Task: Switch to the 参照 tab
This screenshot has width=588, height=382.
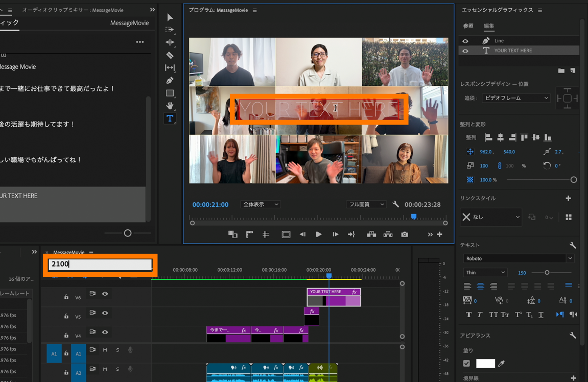Action: pyautogui.click(x=468, y=26)
